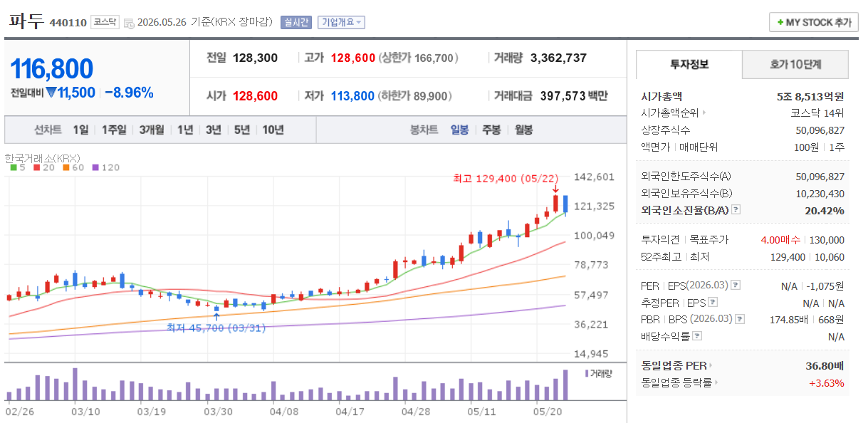Click the arrow beside 동일업종 등락률
The image size is (868, 423).
716,383
